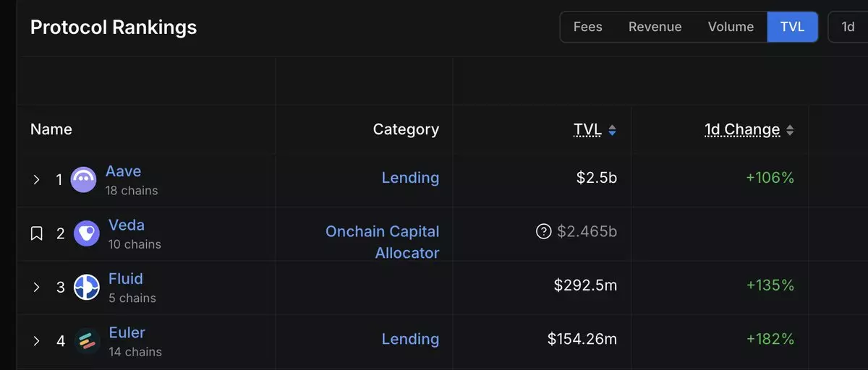Select the active TVL tab

(x=792, y=27)
